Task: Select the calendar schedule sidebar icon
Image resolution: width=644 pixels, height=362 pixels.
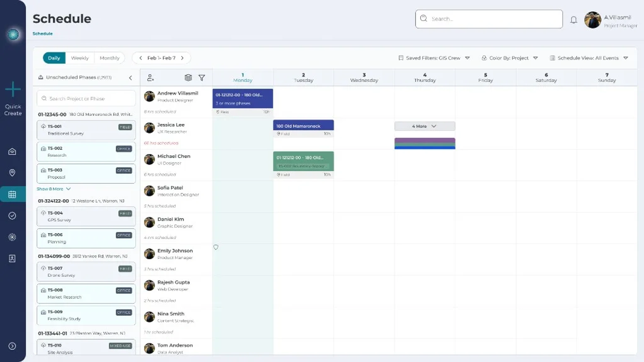Action: (12, 195)
